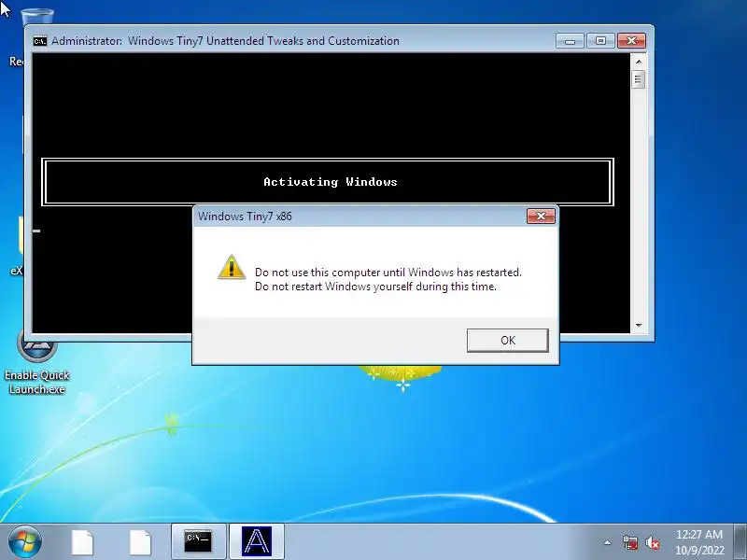This screenshot has height=560, width=747.
Task: Open the Windows Start orb
Action: 24,541
